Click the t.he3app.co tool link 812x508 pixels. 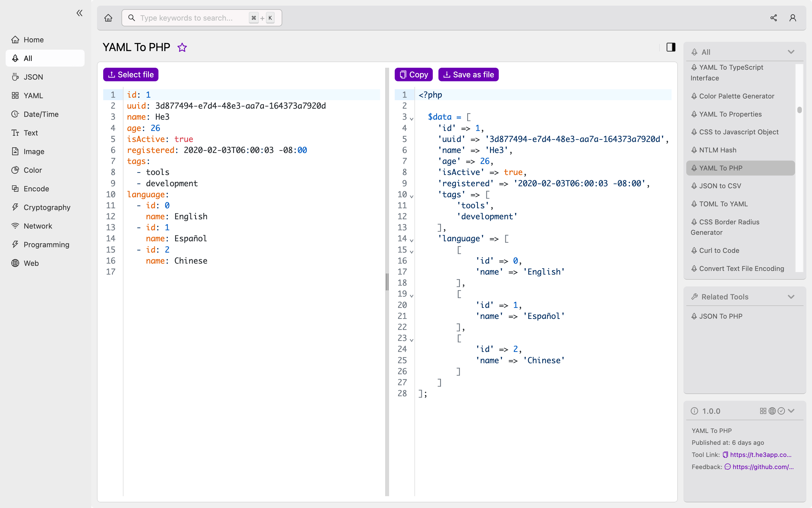[761, 455]
